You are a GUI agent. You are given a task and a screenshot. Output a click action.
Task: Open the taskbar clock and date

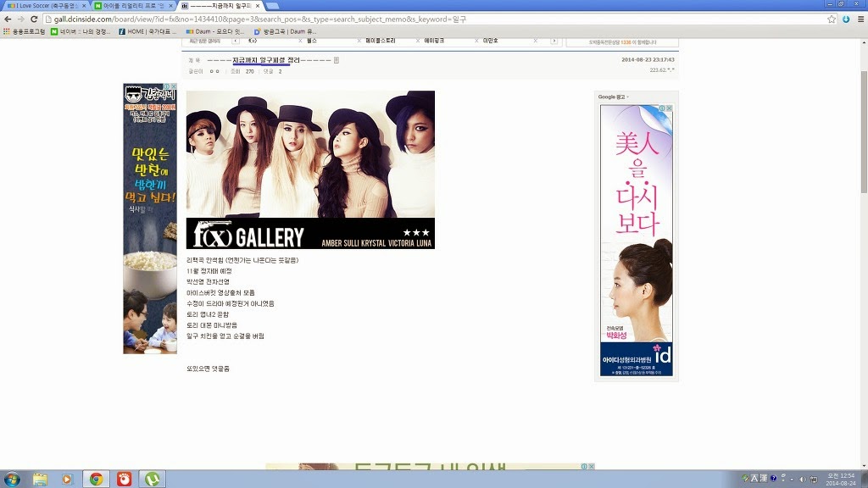841,480
